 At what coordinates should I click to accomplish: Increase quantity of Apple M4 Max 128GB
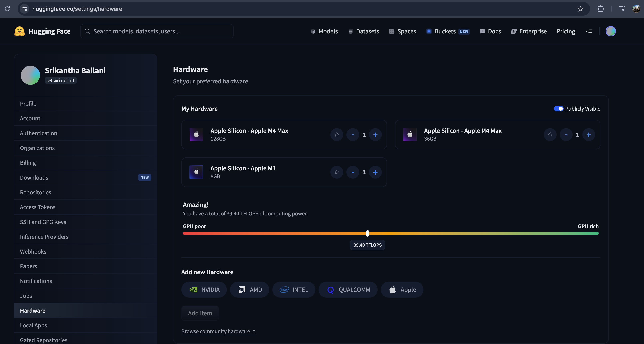pyautogui.click(x=375, y=135)
